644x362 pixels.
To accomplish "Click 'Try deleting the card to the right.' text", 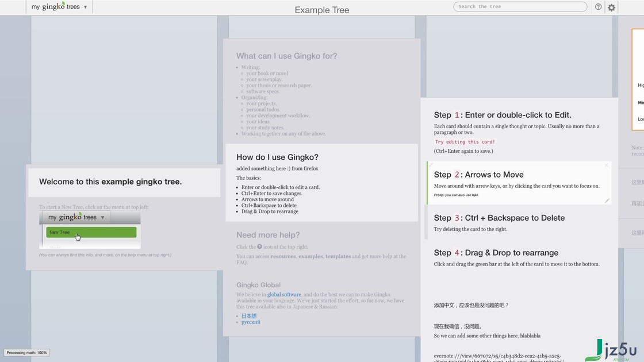I will coord(471,229).
